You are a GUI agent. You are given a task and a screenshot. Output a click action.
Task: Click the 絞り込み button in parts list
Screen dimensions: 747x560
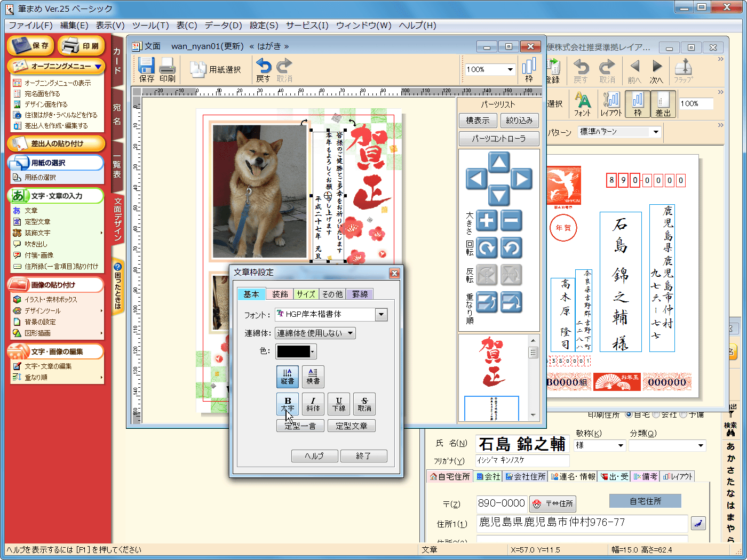(519, 121)
